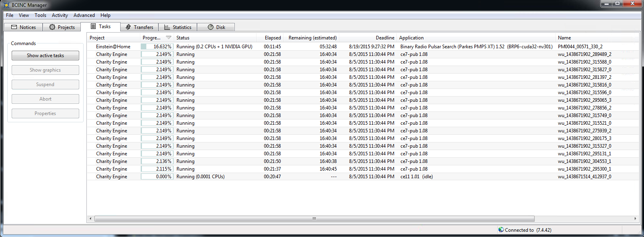644x237 pixels.
Task: Open the File menu
Action: (10, 15)
